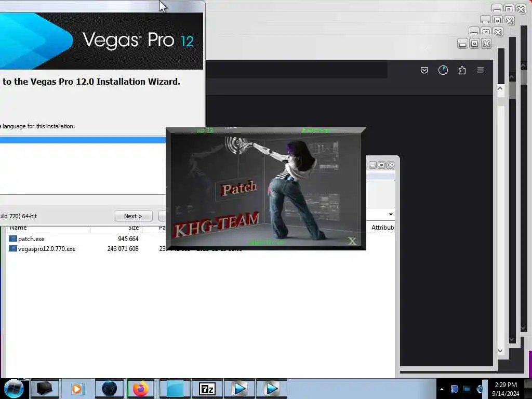Show hidden system tray icons
The width and height of the screenshot is (532, 399).
click(x=442, y=389)
